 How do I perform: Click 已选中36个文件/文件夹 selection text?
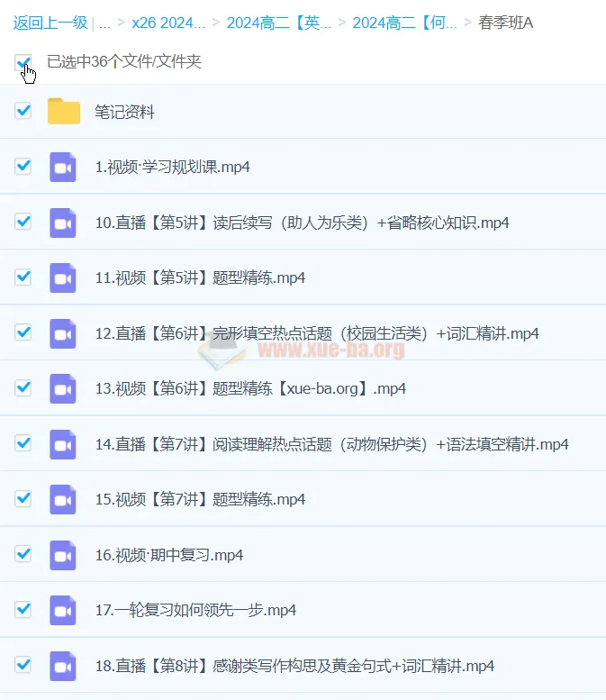[123, 62]
